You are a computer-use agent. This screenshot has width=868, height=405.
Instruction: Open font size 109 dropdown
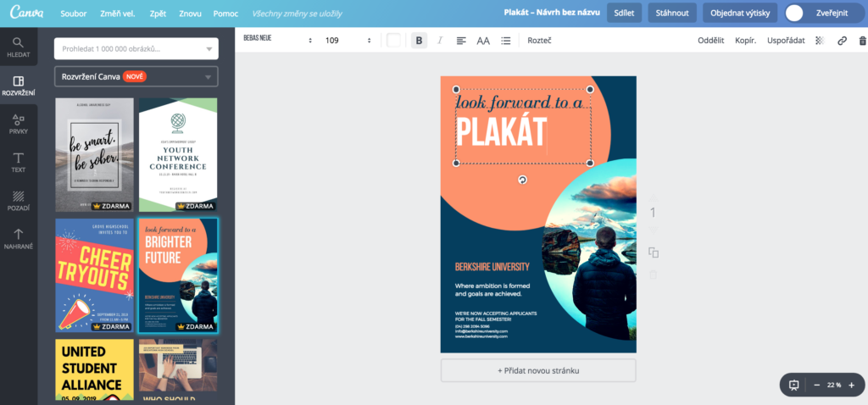[348, 41]
